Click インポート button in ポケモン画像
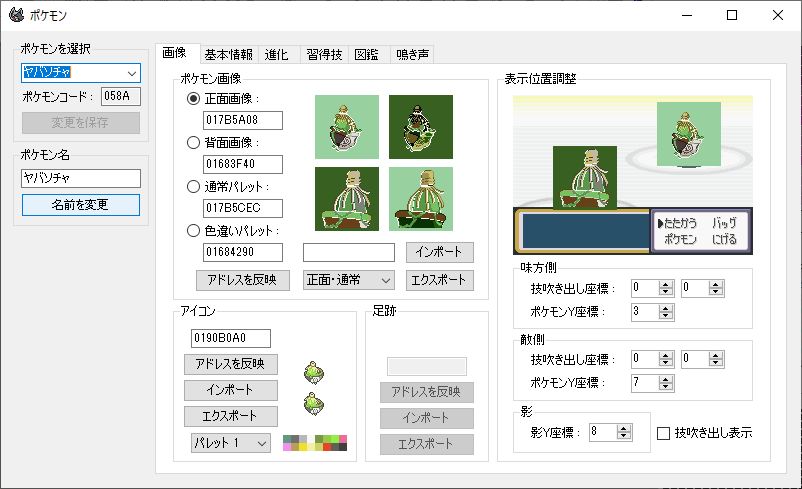This screenshot has width=802, height=489. [440, 252]
